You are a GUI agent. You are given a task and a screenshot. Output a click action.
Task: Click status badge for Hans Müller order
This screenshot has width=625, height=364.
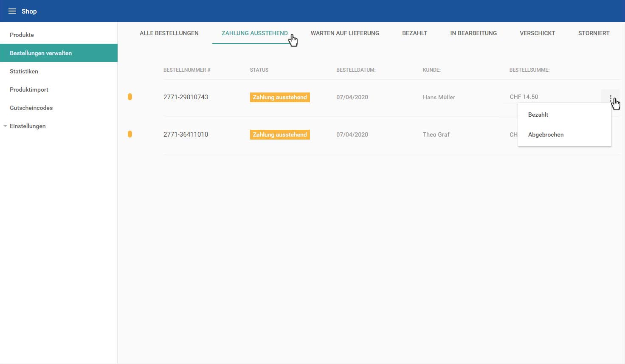pos(280,97)
